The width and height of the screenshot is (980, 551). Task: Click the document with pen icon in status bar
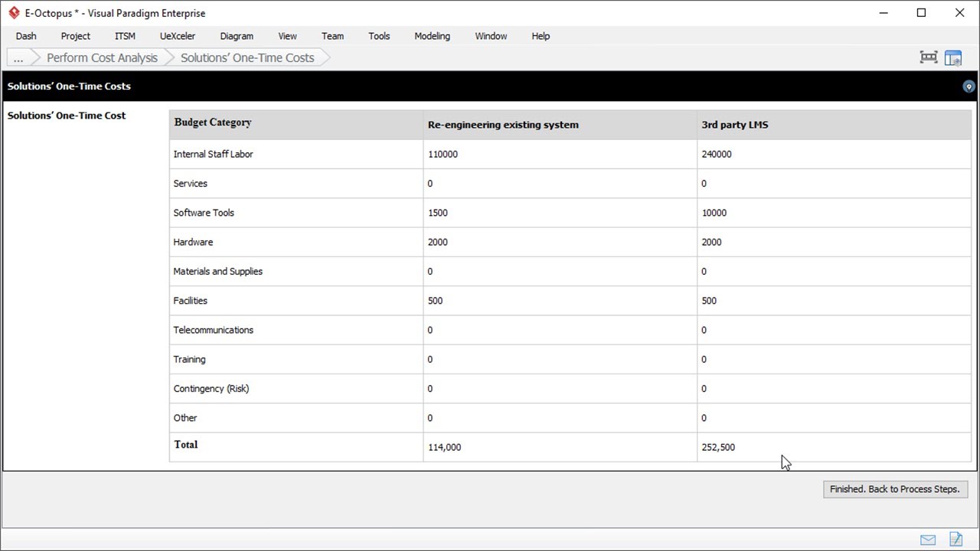tap(955, 540)
